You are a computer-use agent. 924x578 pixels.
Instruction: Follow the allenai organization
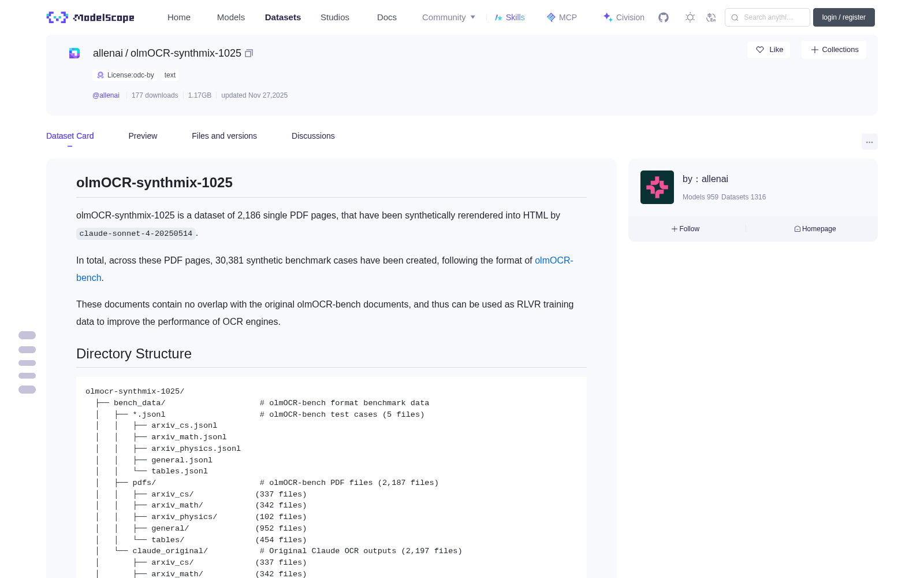tap(685, 229)
